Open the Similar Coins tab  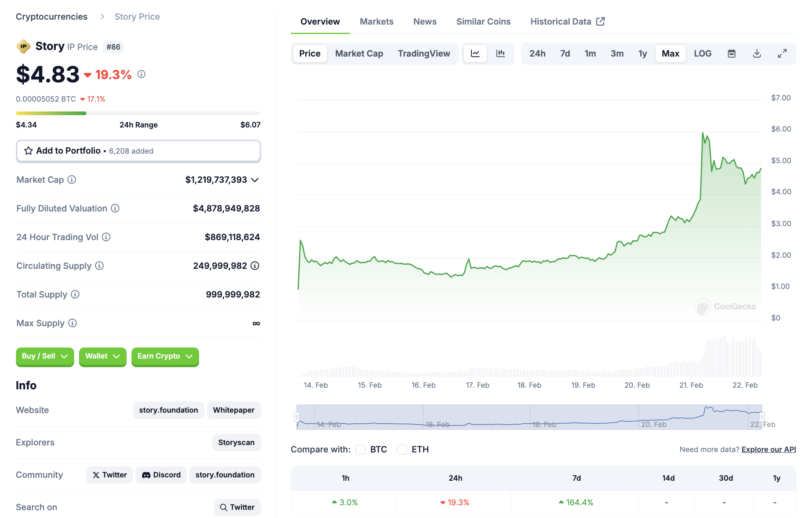click(483, 22)
